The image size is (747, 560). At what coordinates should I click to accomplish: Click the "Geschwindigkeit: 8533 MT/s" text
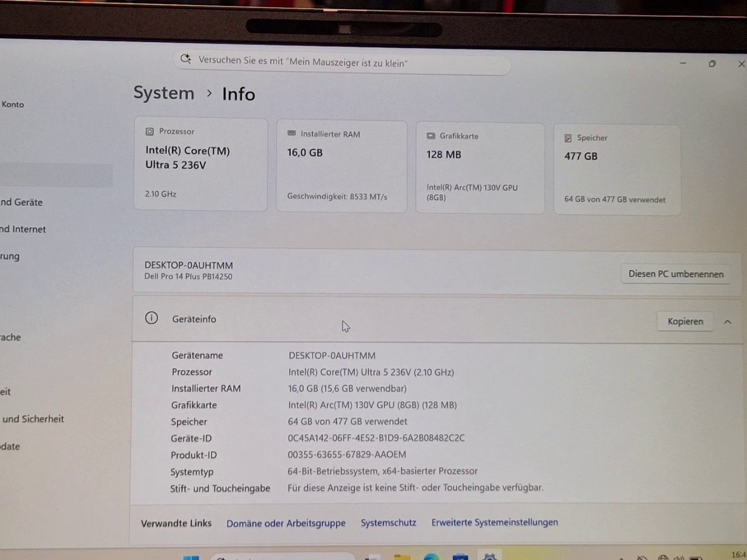337,197
